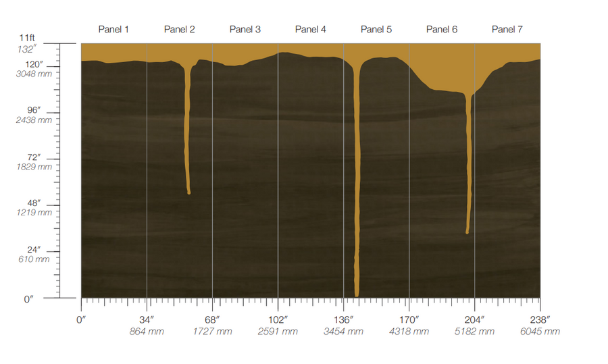This screenshot has width=608, height=364.
Task: Click the '1727 mm' measurement
Action: click(x=212, y=332)
